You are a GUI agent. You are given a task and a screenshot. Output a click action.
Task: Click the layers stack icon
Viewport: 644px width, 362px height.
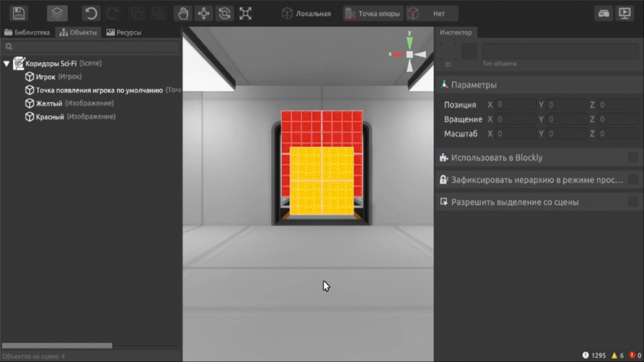click(x=57, y=13)
